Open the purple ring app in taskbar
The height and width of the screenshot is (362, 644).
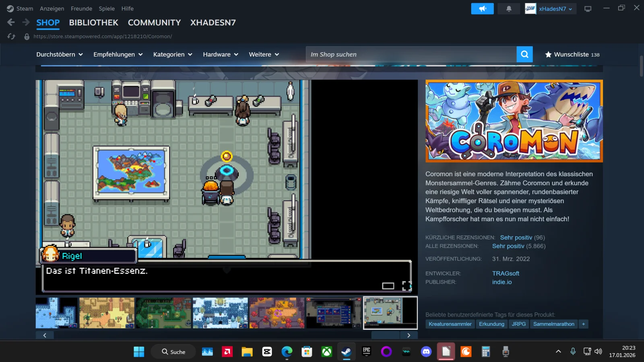click(x=386, y=352)
